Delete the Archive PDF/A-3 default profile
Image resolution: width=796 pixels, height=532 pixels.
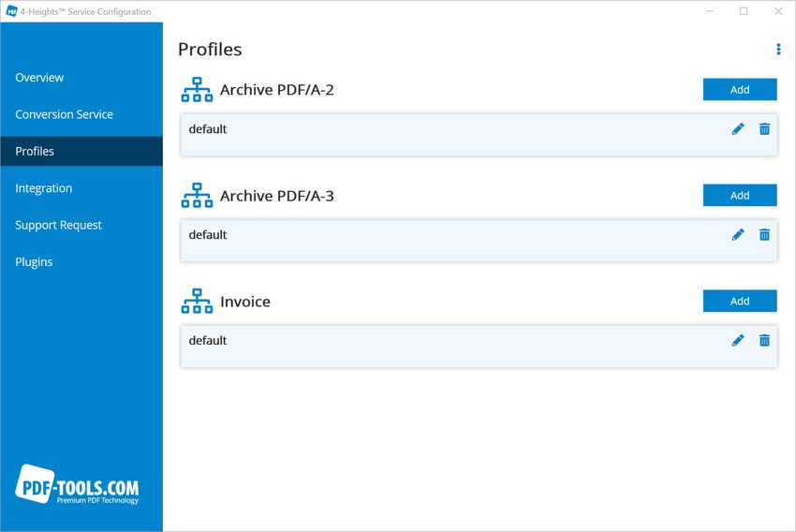point(764,234)
